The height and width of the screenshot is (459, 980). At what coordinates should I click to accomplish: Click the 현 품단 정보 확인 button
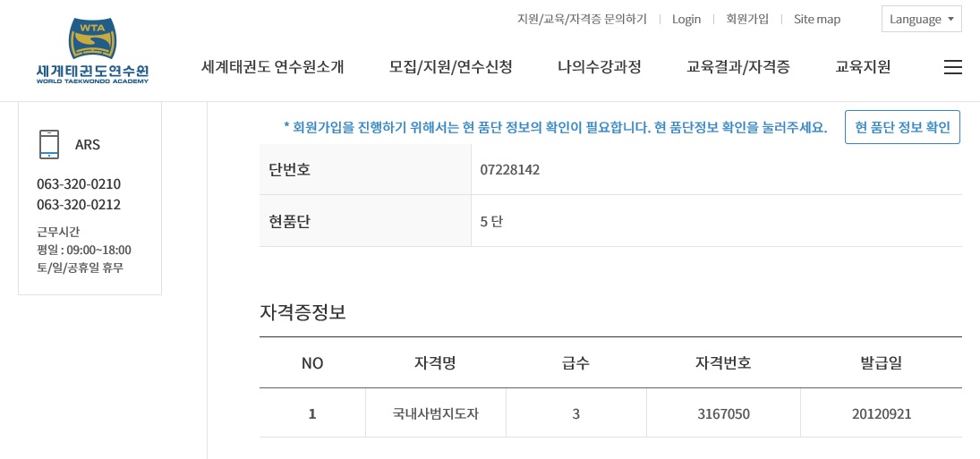902,127
